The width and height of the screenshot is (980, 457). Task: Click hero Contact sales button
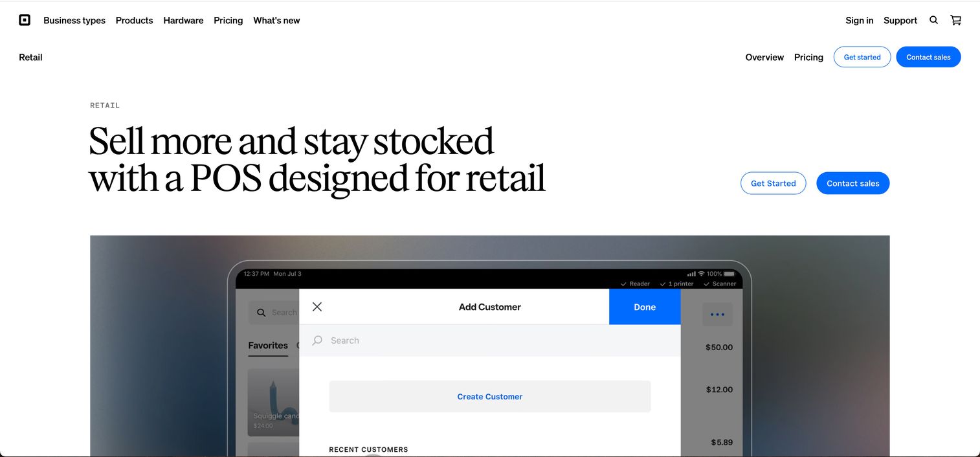click(852, 183)
